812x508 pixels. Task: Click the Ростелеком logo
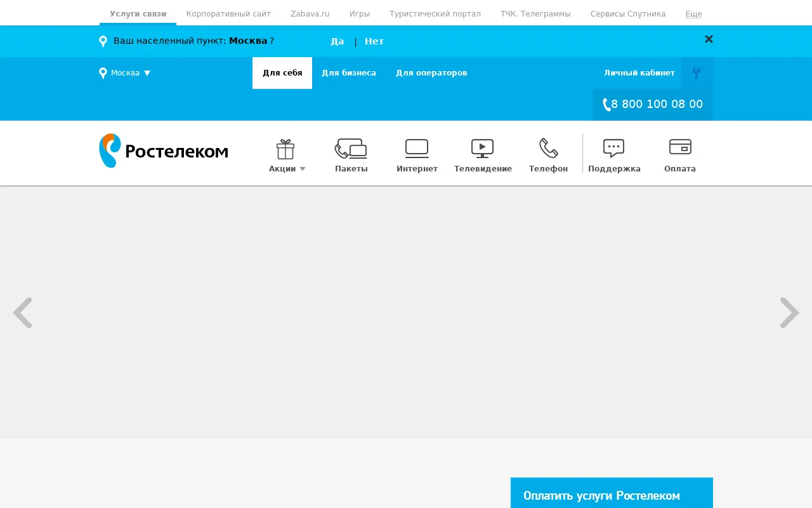[164, 150]
